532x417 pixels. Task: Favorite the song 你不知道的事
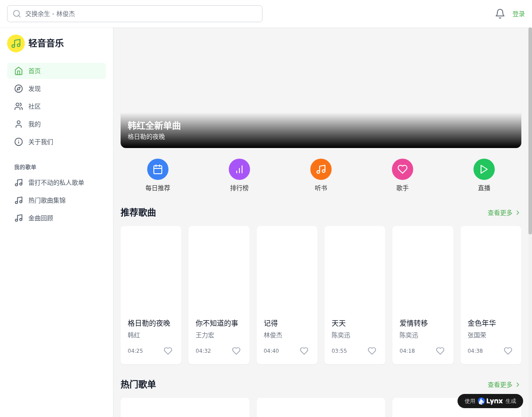pyautogui.click(x=236, y=351)
